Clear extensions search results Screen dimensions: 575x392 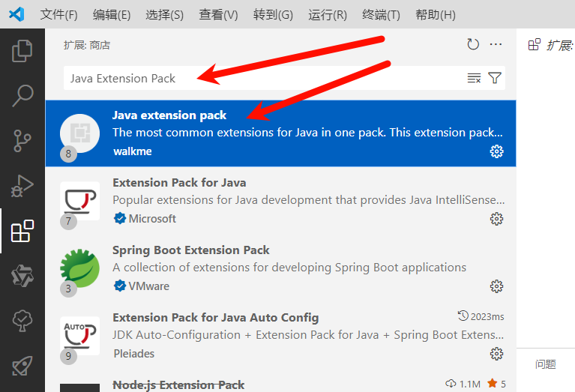(474, 78)
